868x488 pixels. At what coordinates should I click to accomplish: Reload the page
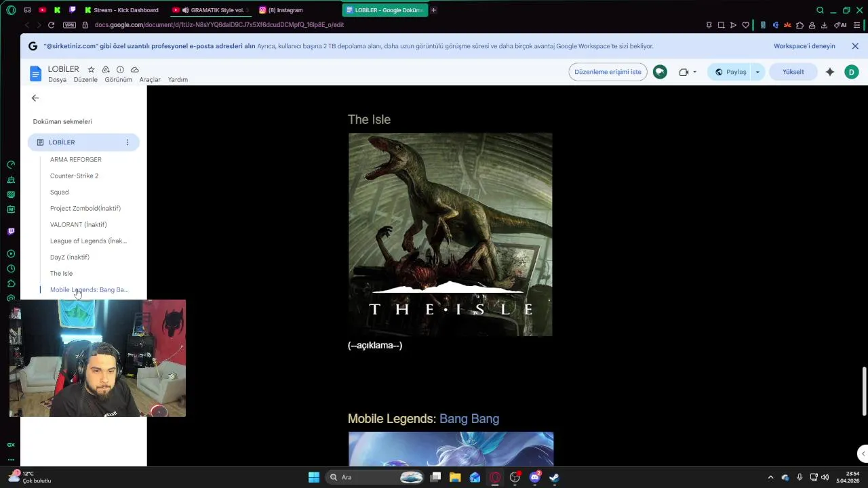[51, 25]
